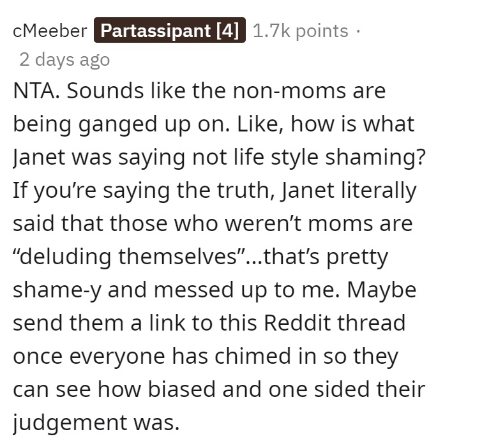Image resolution: width=482 pixels, height=448 pixels.
Task: Open the cMeeber user profile
Action: (x=50, y=31)
